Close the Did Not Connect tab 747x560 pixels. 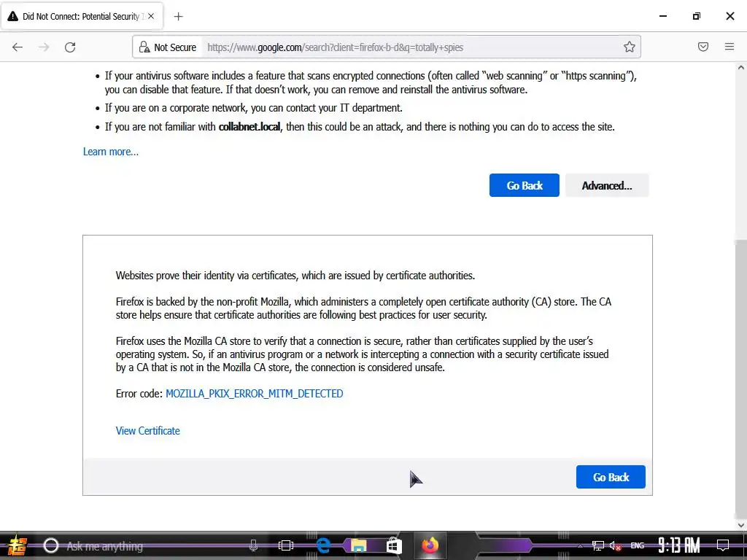151,16
